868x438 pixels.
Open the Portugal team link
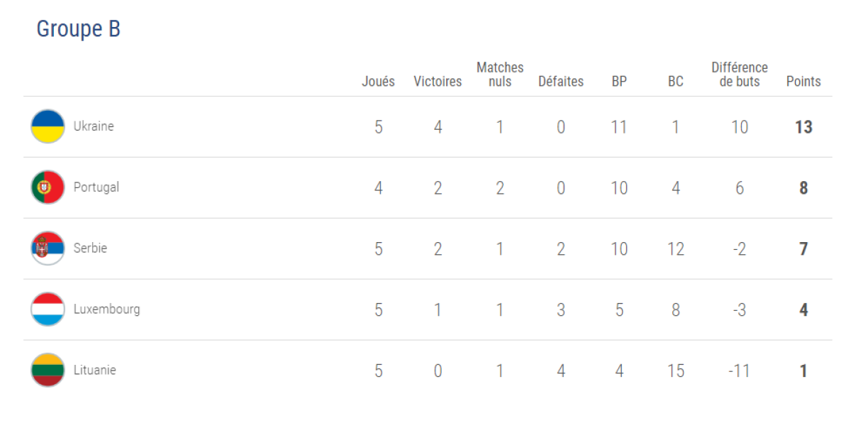click(x=96, y=187)
